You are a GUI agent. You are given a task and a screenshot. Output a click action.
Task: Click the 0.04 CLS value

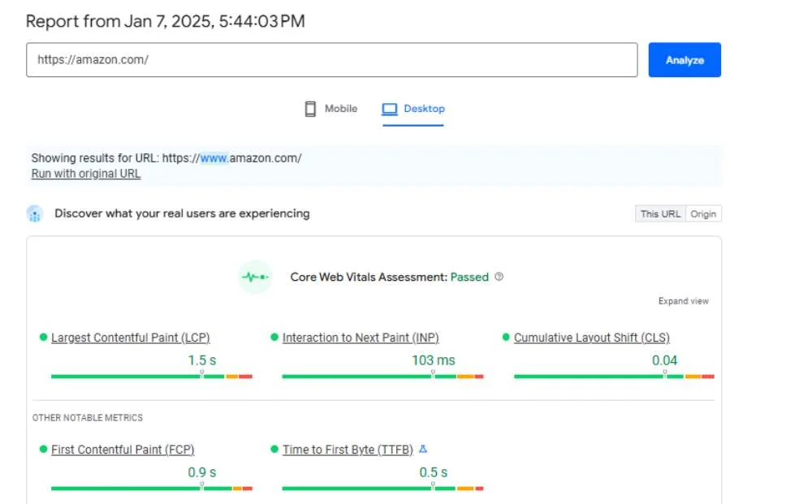pyautogui.click(x=664, y=360)
